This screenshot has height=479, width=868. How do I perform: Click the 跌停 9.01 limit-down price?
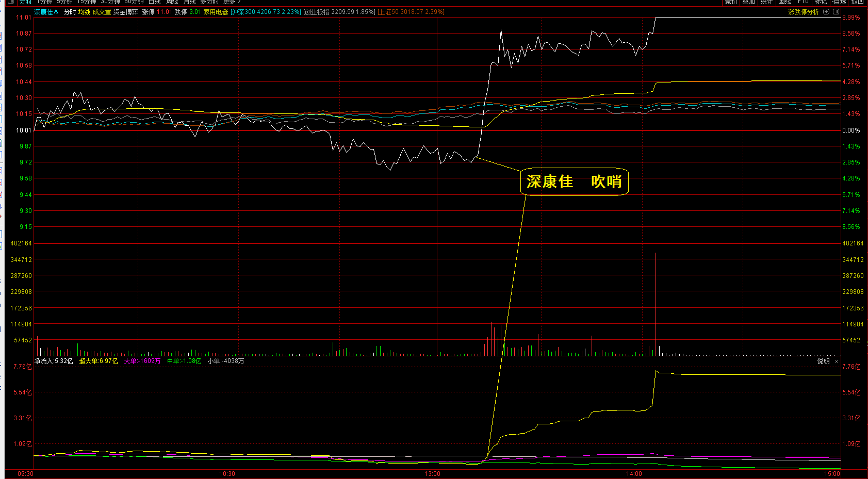pos(188,12)
